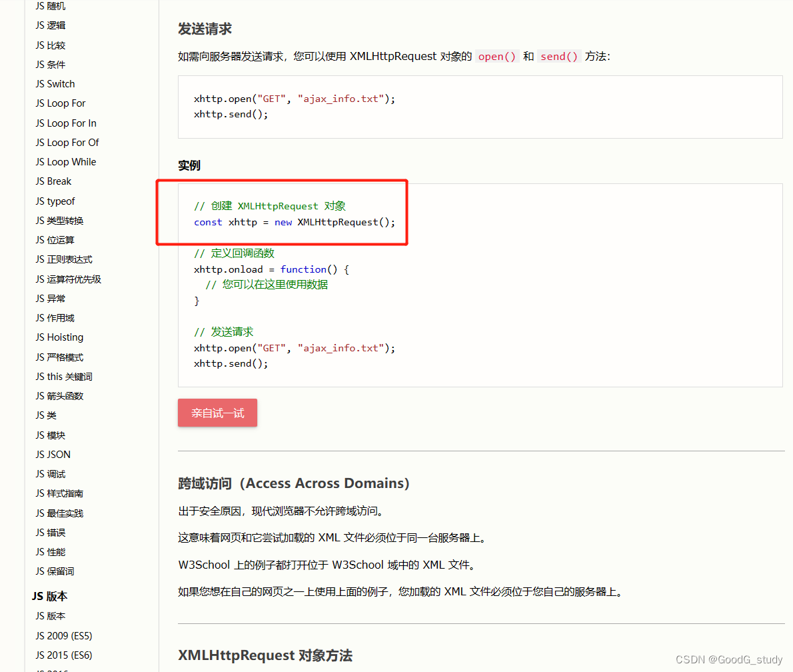Go to JS this 关键词 page
The width and height of the screenshot is (793, 672).
tap(63, 376)
